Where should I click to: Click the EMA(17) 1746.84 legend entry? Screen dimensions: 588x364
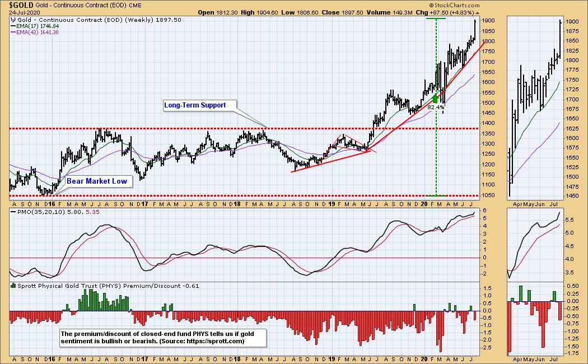pos(35,26)
